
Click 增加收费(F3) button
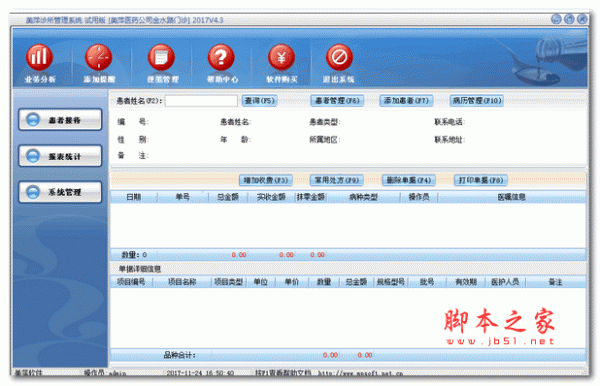266,180
